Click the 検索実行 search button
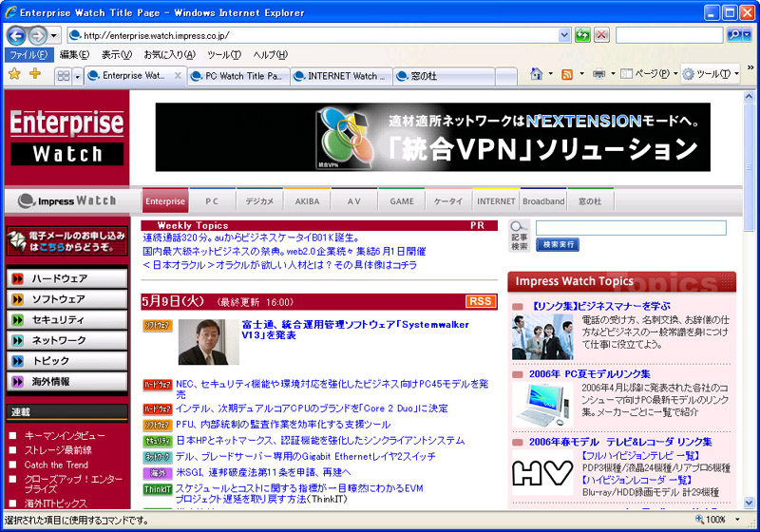Viewport: 760px width, 532px height. [558, 245]
